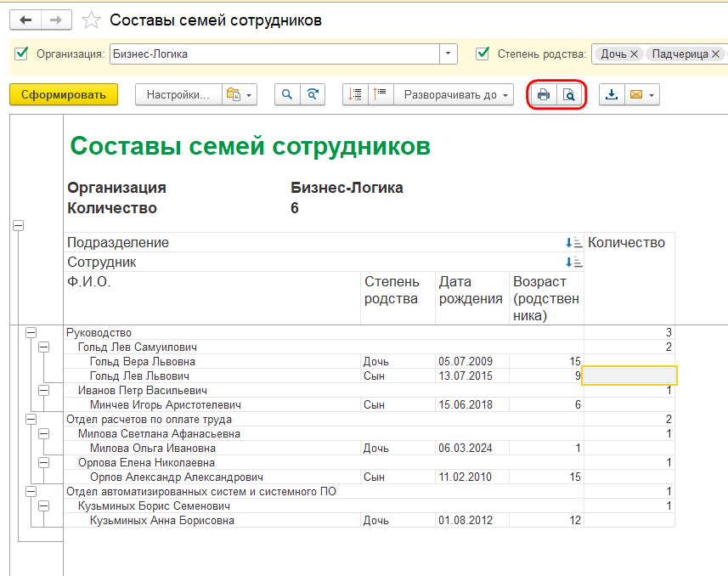Select the Орлов Александр Александрович cell
Screen dimensions: 728x576
[x=212, y=477]
